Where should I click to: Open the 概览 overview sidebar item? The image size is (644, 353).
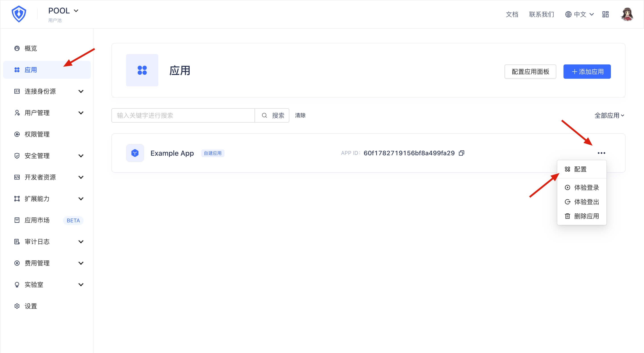30,48
